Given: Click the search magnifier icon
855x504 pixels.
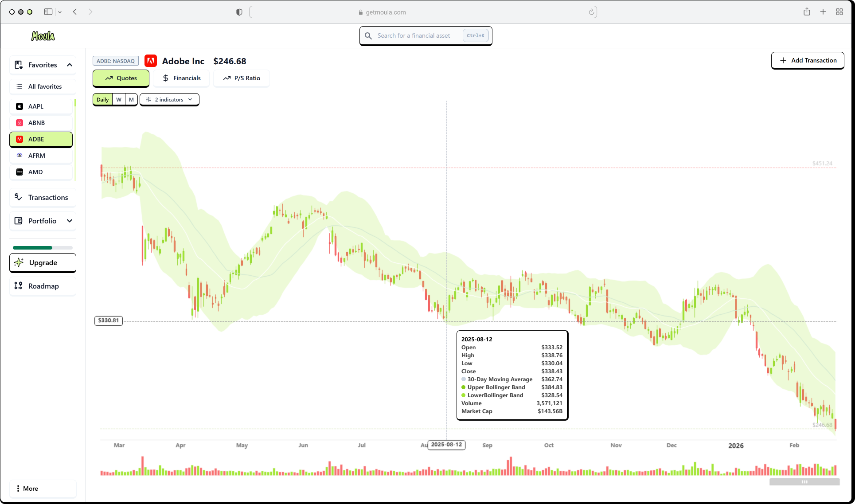Looking at the screenshot, I should (x=368, y=35).
